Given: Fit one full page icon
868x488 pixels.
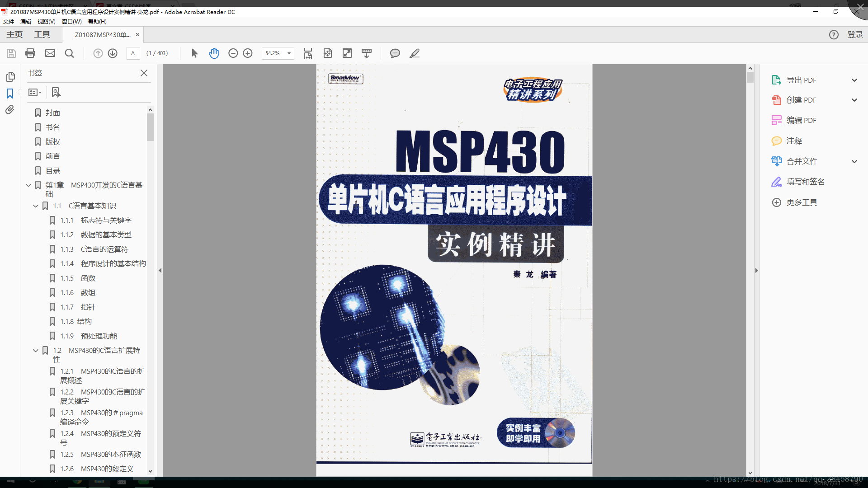Looking at the screenshot, I should [x=328, y=53].
